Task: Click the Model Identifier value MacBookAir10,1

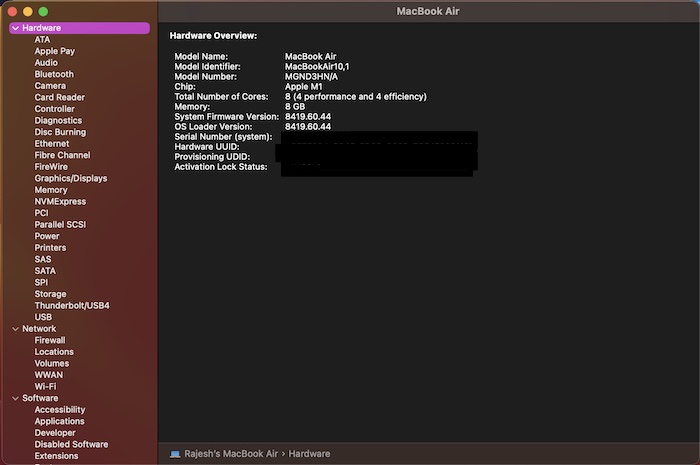Action: coord(317,66)
